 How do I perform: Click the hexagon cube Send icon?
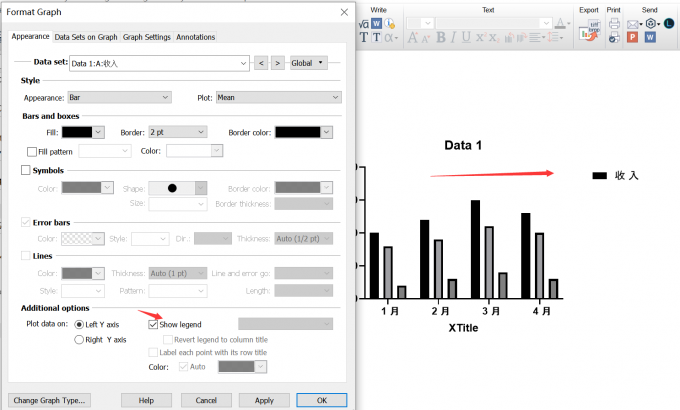click(652, 23)
